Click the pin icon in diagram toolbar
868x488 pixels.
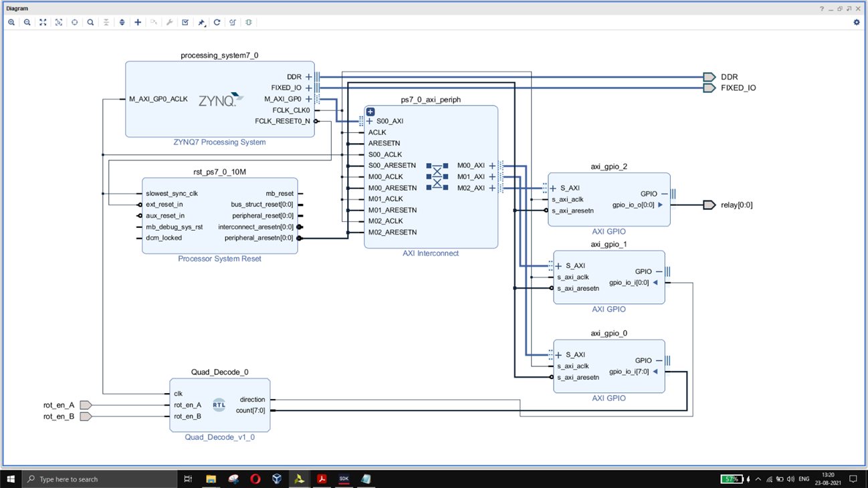coord(201,22)
